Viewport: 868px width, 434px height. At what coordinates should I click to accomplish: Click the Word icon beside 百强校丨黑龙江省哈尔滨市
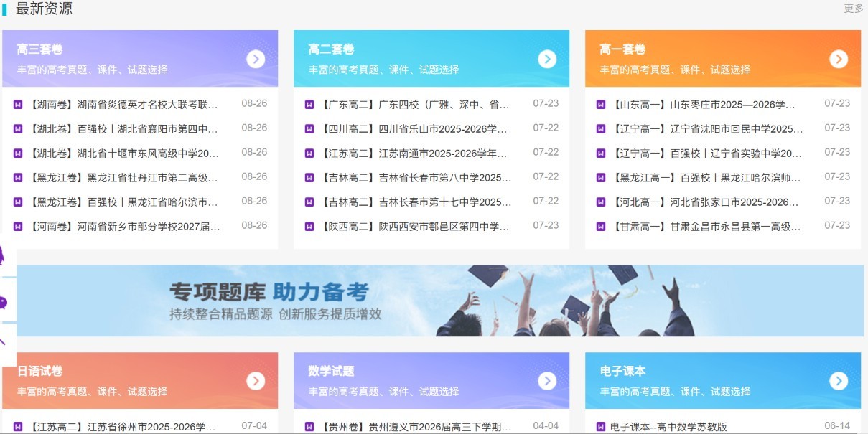coord(18,202)
